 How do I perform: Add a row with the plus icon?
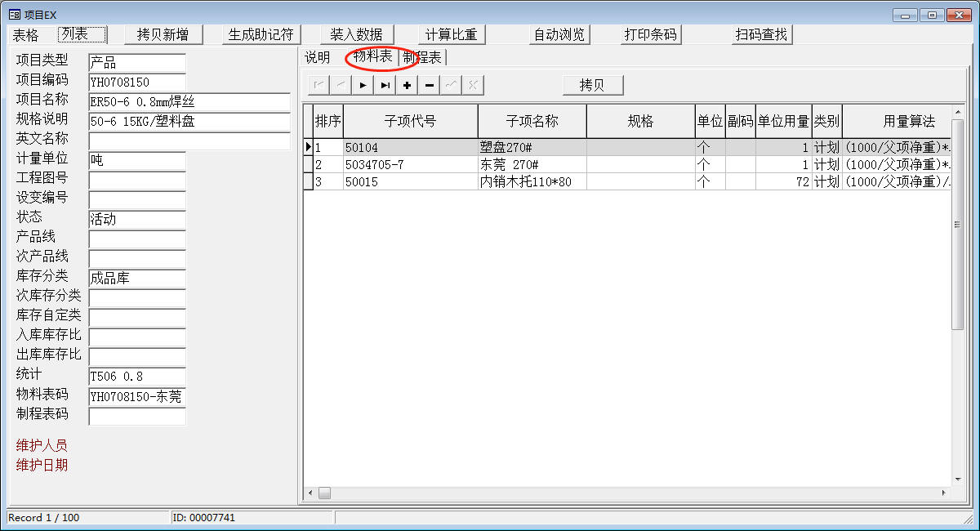tap(407, 85)
